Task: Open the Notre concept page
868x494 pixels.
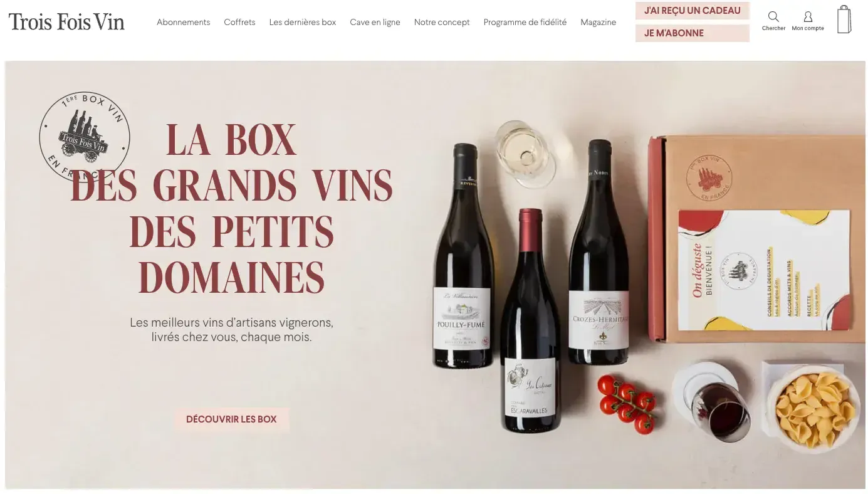Action: click(442, 22)
